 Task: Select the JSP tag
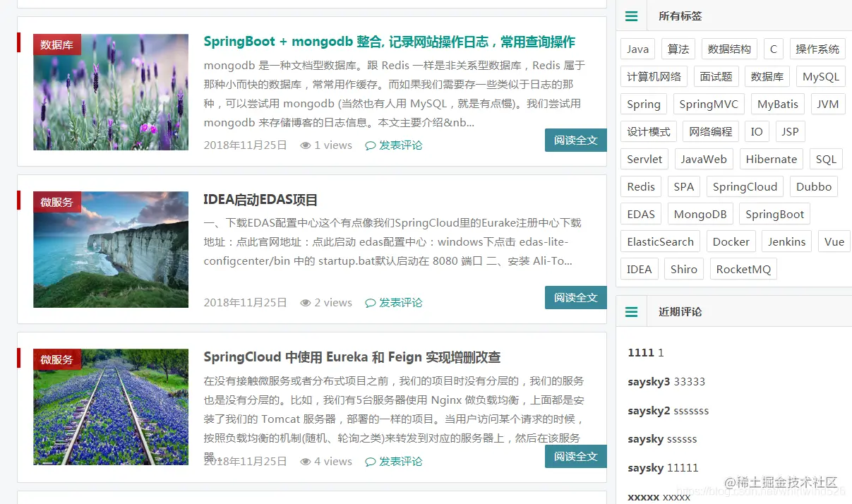coord(790,131)
